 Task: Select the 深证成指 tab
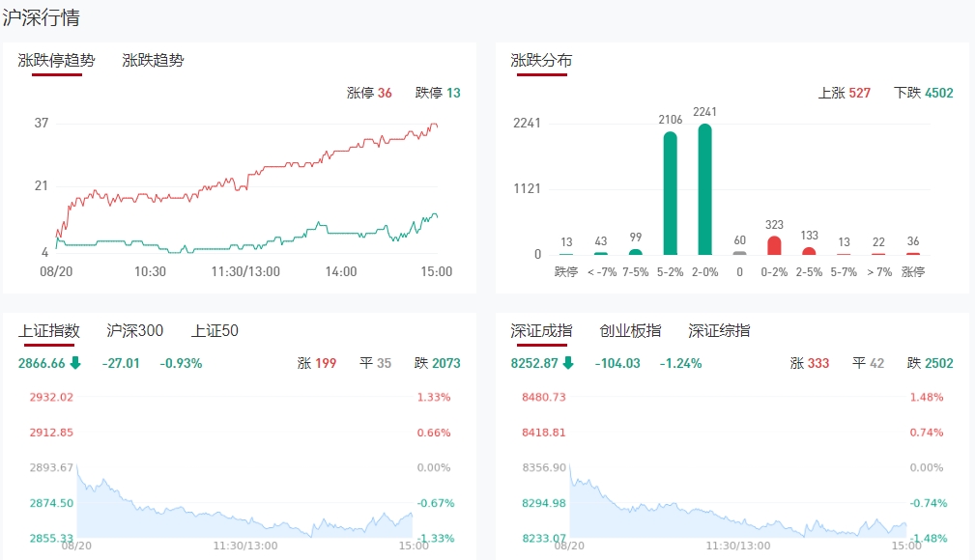pyautogui.click(x=541, y=330)
